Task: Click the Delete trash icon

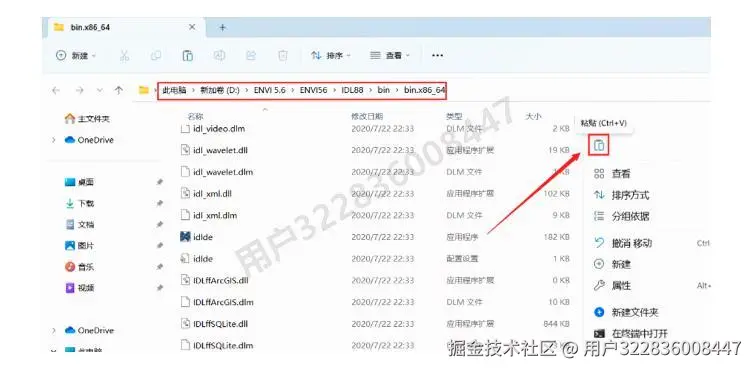Action: coord(283,56)
